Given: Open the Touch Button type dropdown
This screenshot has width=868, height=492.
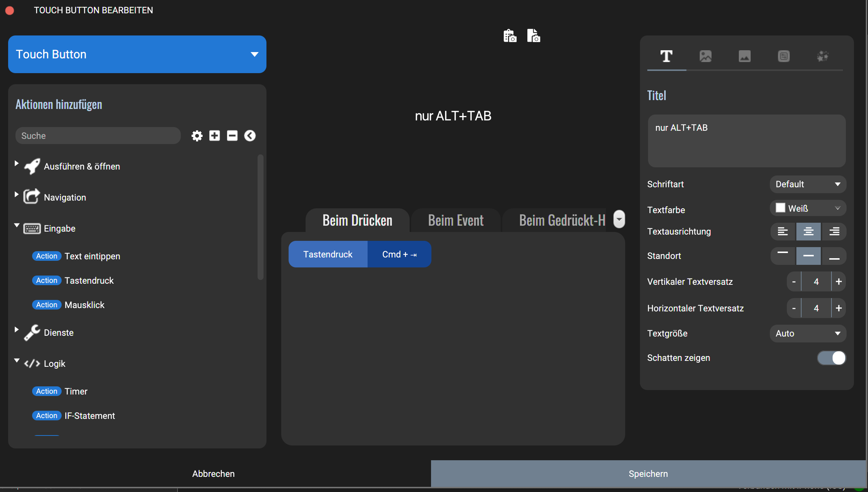Looking at the screenshot, I should [x=137, y=54].
